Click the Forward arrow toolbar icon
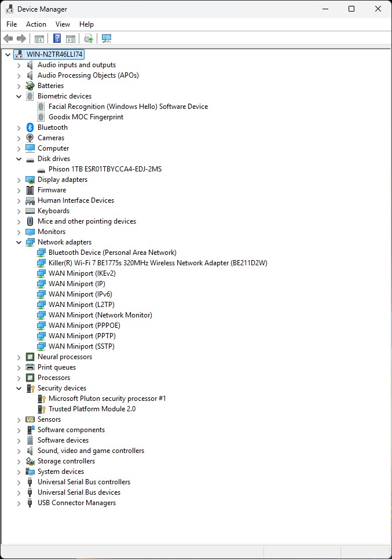This screenshot has width=392, height=559. [x=21, y=38]
